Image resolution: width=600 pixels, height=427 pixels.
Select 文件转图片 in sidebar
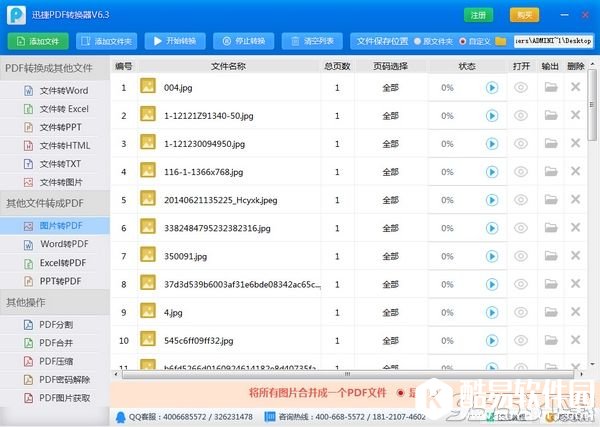tap(55, 183)
